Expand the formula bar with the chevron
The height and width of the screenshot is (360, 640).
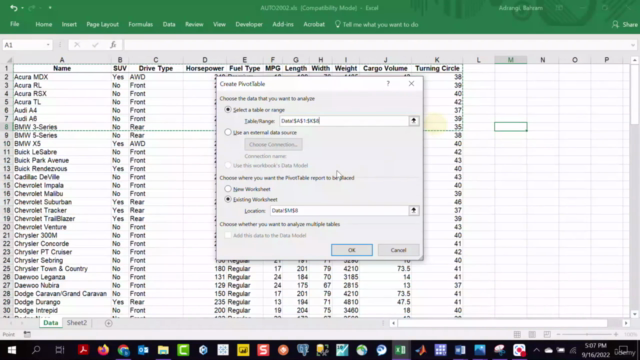click(633, 45)
